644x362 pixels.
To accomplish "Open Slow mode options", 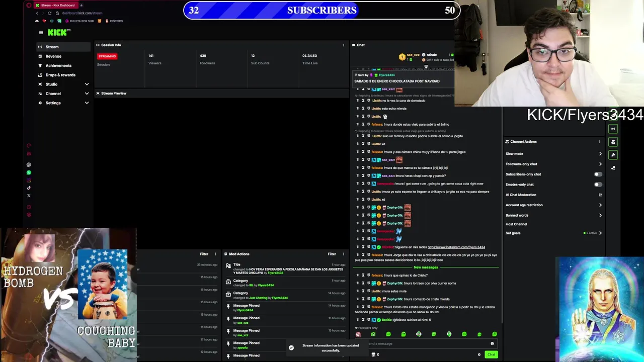I will [553, 154].
